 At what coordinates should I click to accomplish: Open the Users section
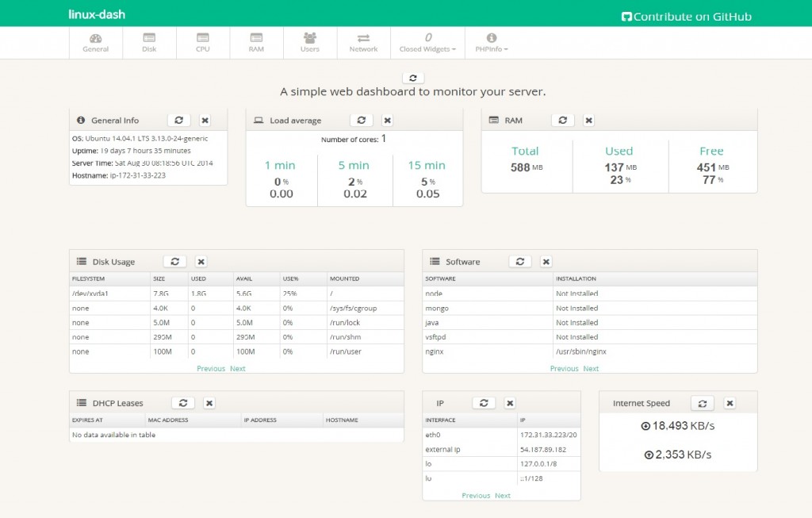tap(310, 43)
